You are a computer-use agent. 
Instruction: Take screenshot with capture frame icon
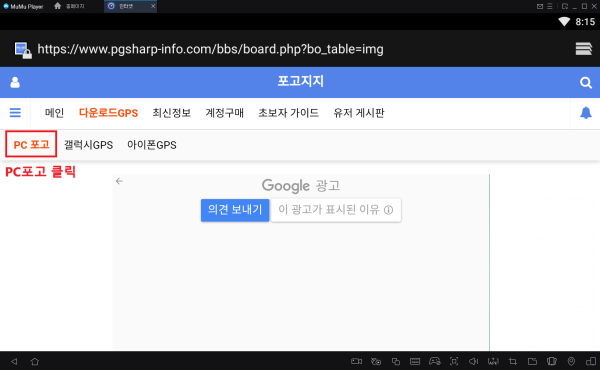[x=454, y=361]
